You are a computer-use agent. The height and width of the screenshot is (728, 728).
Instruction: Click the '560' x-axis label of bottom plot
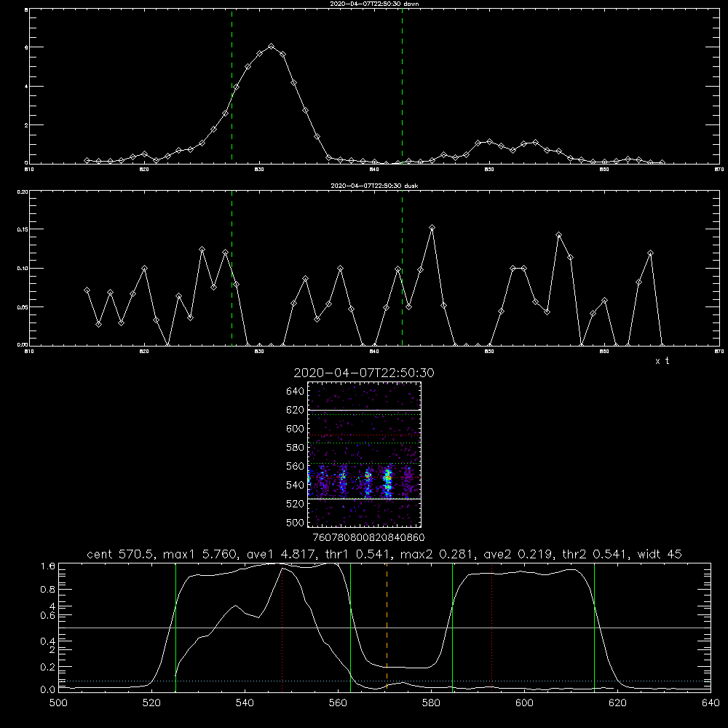338,703
